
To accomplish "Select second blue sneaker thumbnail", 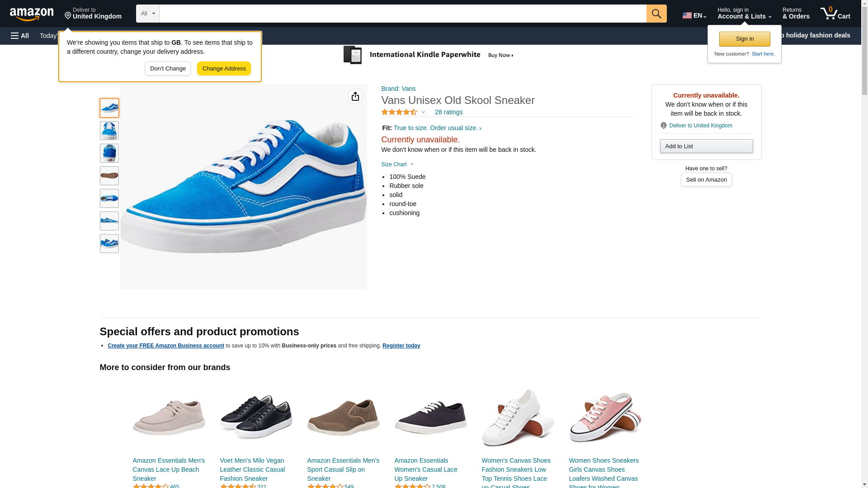I will 109,131.
